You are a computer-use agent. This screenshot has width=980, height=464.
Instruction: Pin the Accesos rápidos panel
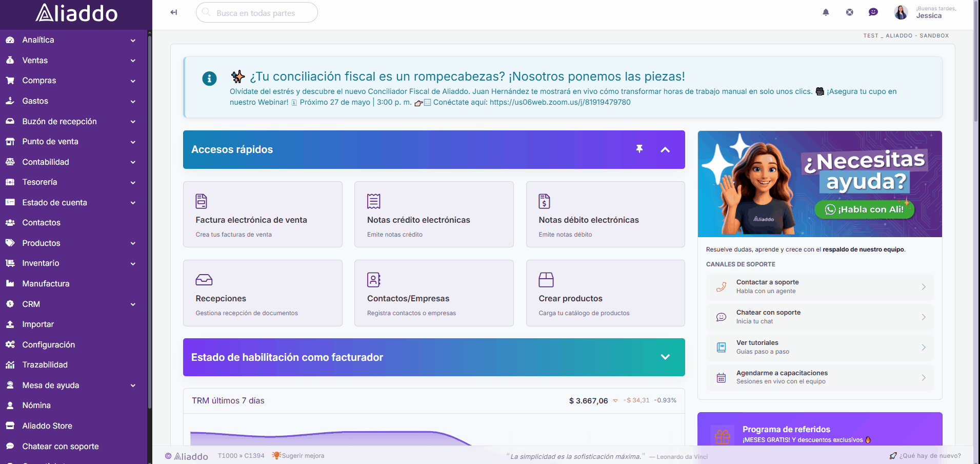click(639, 149)
